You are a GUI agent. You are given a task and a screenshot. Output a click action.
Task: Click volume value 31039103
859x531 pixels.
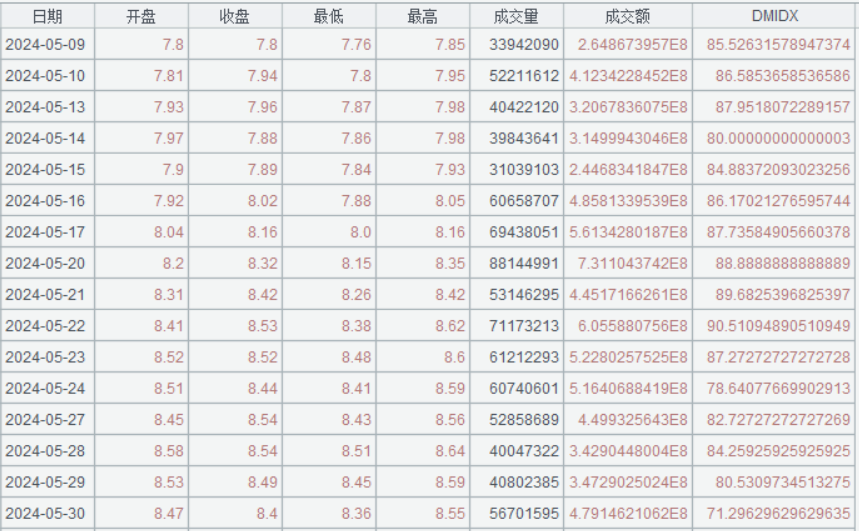pyautogui.click(x=524, y=169)
